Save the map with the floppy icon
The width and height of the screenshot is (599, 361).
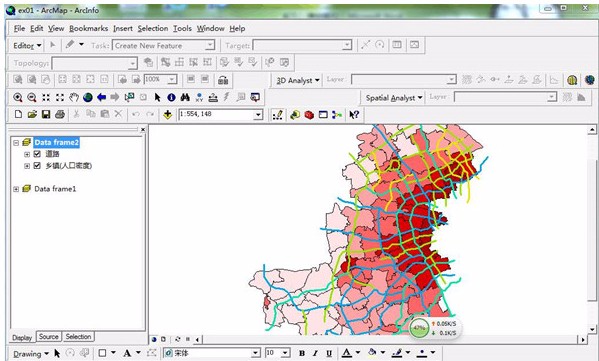coord(46,114)
